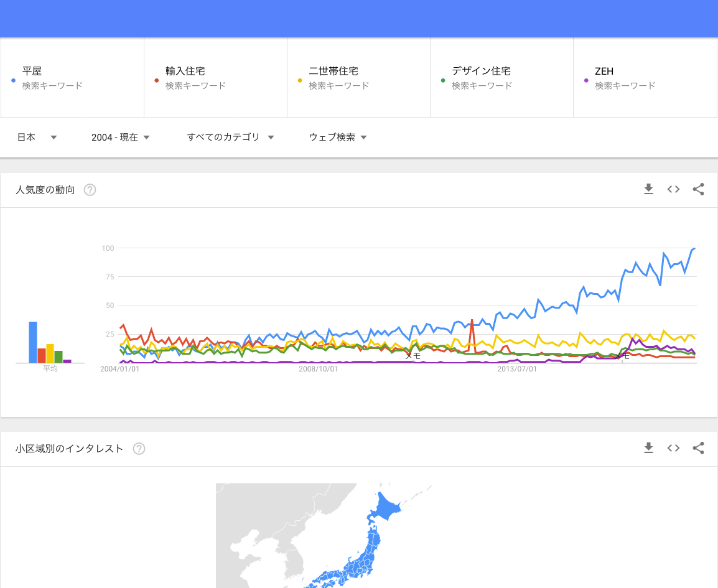Change the ウェブ検索 search type dropdown
The image size is (718, 588).
338,138
